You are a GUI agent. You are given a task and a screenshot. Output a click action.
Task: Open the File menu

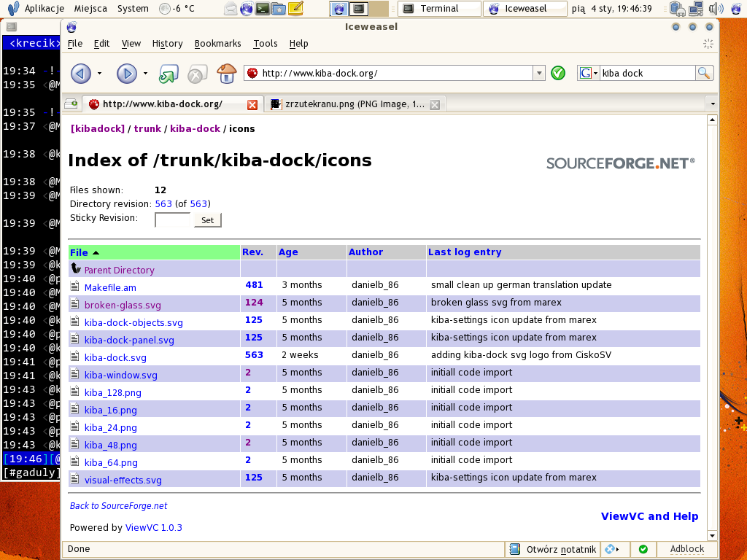click(x=75, y=43)
